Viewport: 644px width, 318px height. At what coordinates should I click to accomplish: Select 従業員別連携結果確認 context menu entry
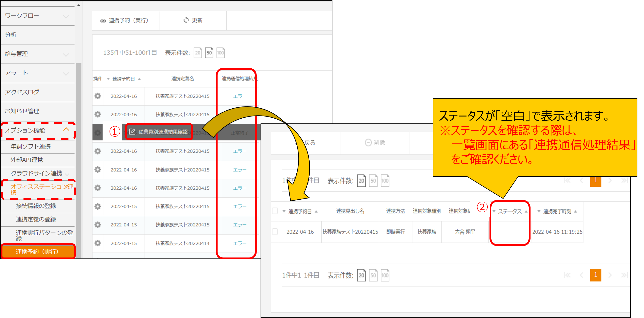(159, 132)
